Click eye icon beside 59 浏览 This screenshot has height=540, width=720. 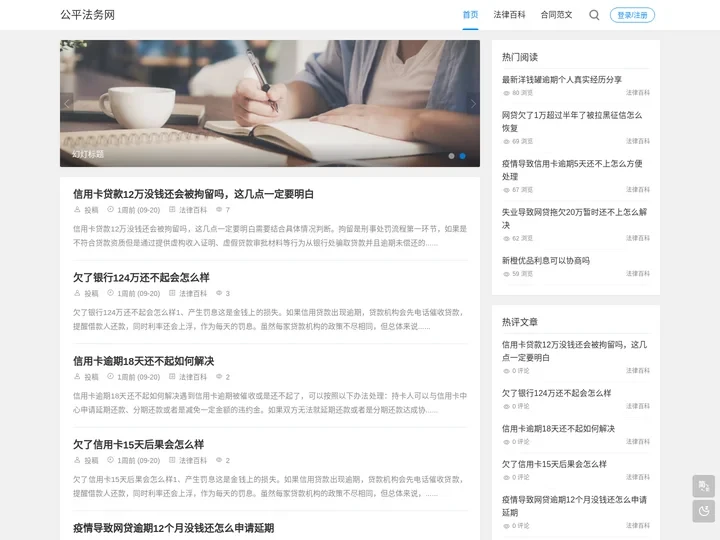[x=506, y=274]
